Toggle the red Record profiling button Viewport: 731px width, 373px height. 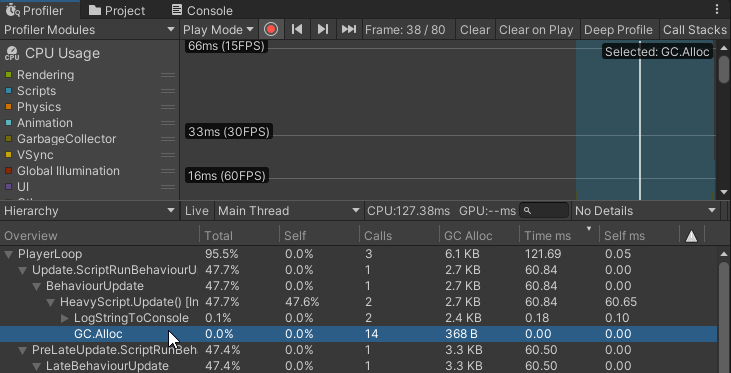click(271, 29)
